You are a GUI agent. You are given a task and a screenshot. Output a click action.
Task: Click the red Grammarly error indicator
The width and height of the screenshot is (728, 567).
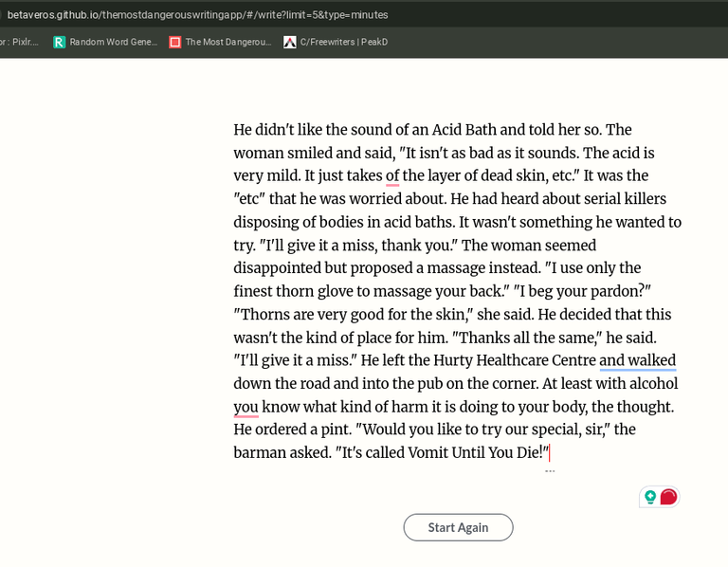[668, 497]
